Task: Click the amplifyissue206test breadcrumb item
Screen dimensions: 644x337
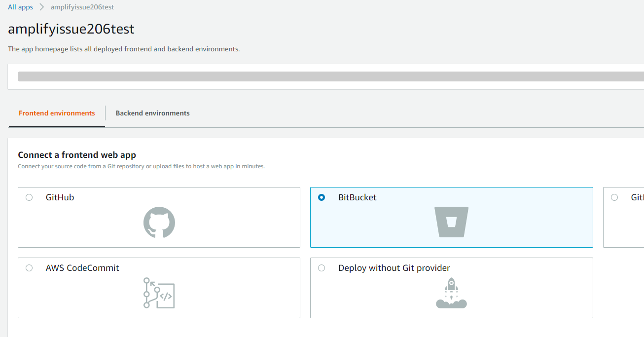Action: (x=82, y=7)
